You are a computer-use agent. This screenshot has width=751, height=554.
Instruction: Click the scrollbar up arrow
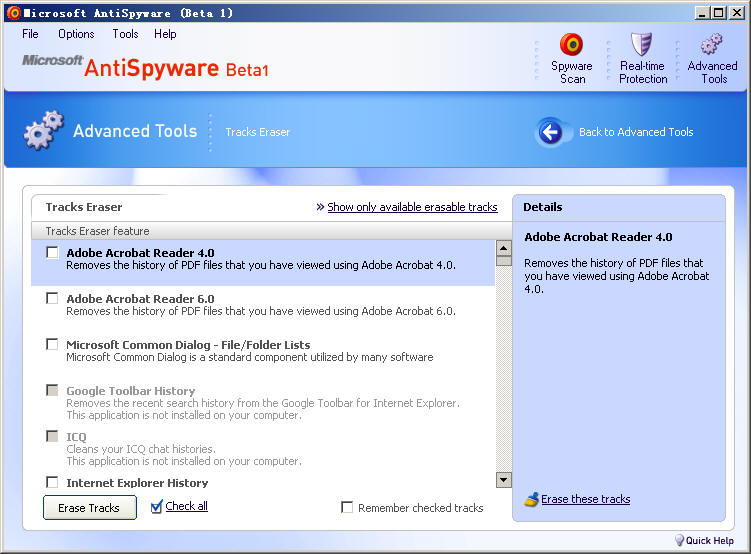pyautogui.click(x=503, y=248)
